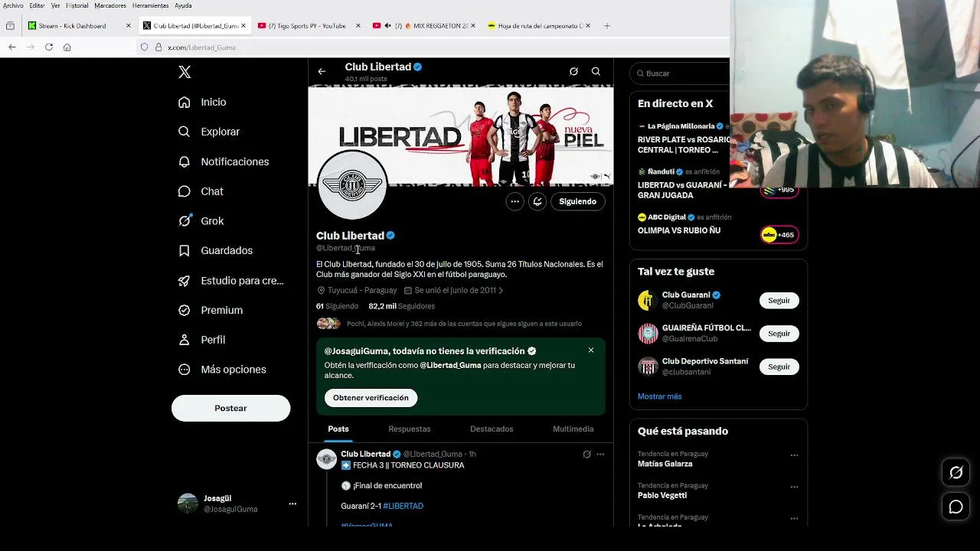Click browser home button

[x=67, y=47]
